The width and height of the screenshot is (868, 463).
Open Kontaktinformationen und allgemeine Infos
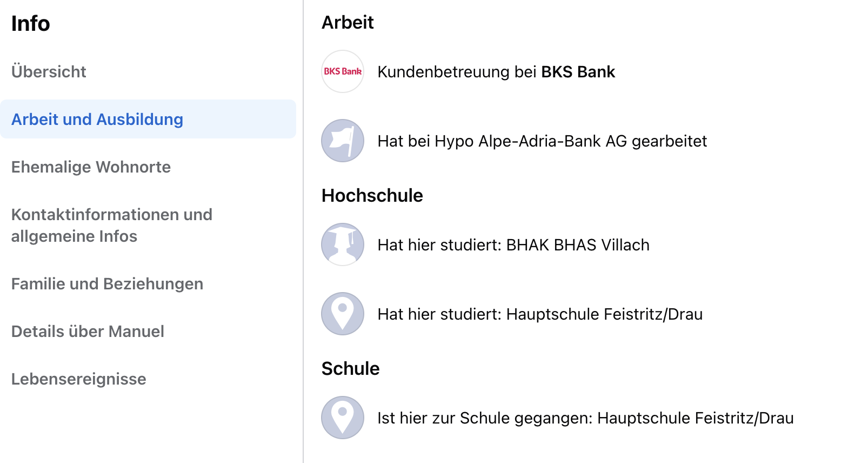click(111, 225)
